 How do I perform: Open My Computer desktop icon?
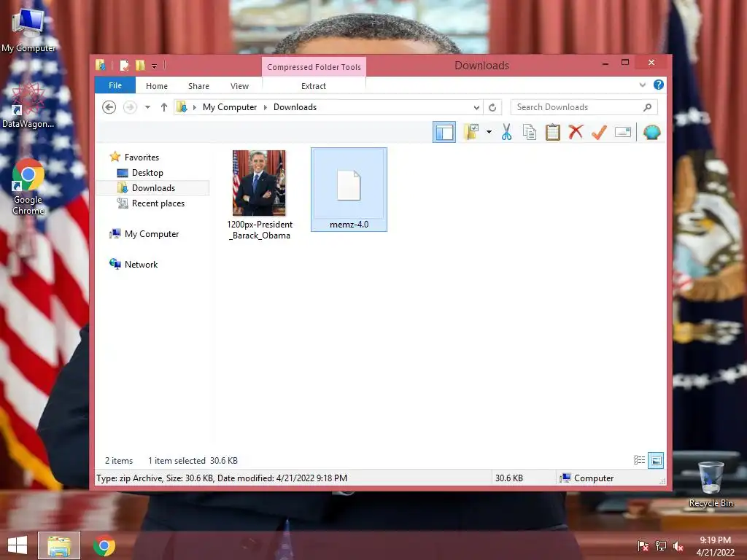click(28, 29)
